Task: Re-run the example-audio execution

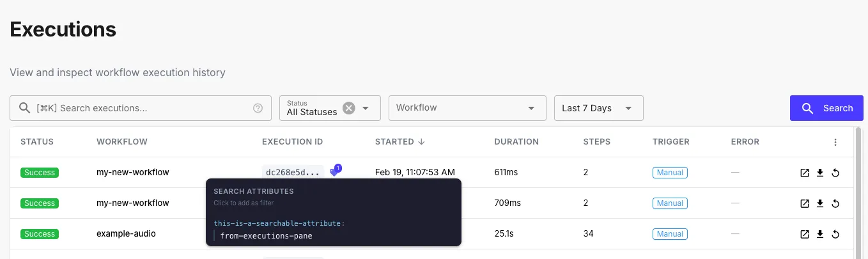Action: point(835,234)
